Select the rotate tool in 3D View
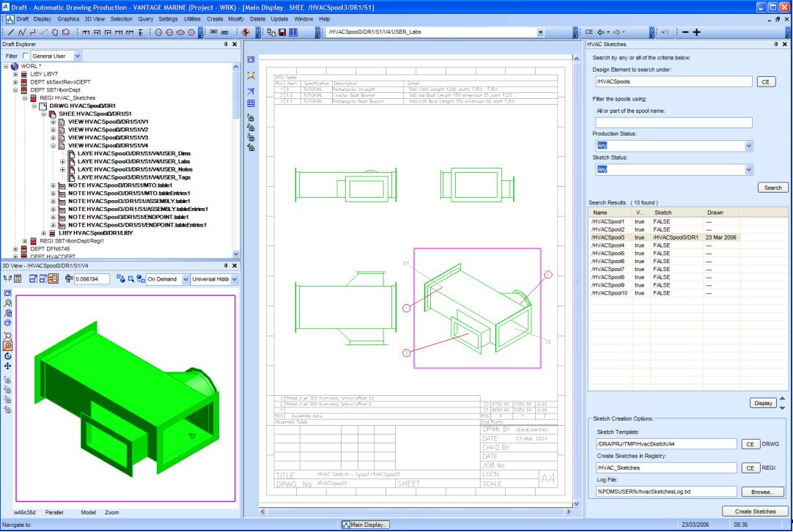The width and height of the screenshot is (793, 532). 7,355
